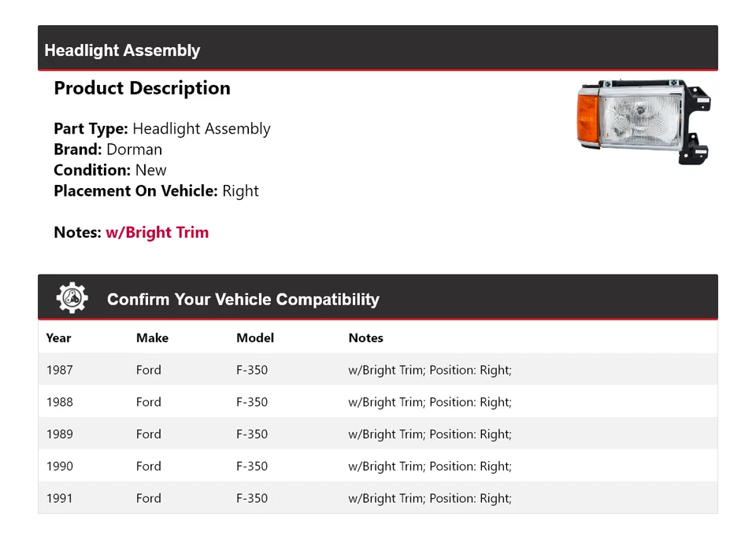The height and width of the screenshot is (539, 756).
Task: Click the Notes column header in table
Action: (x=365, y=338)
